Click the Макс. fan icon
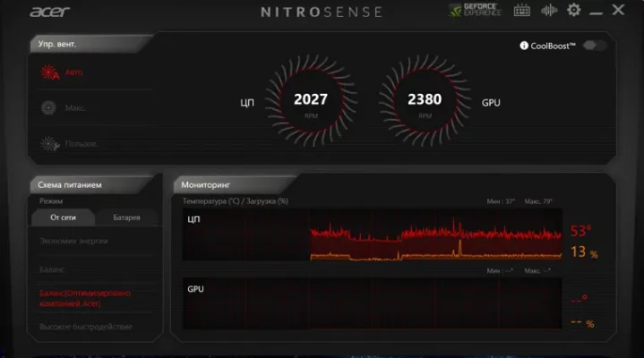This screenshot has width=644, height=358. 48,108
